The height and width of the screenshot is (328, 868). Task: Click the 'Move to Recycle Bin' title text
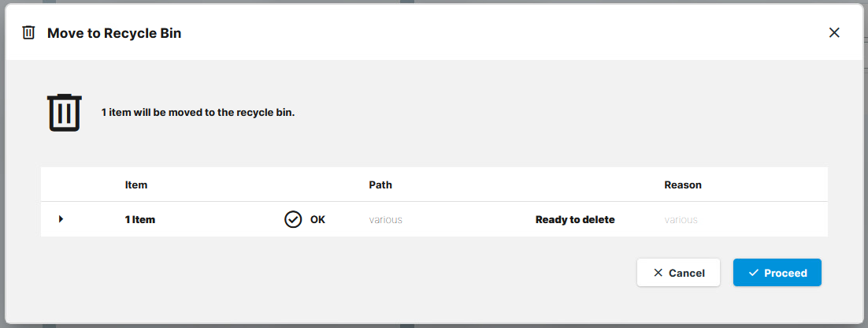(114, 33)
